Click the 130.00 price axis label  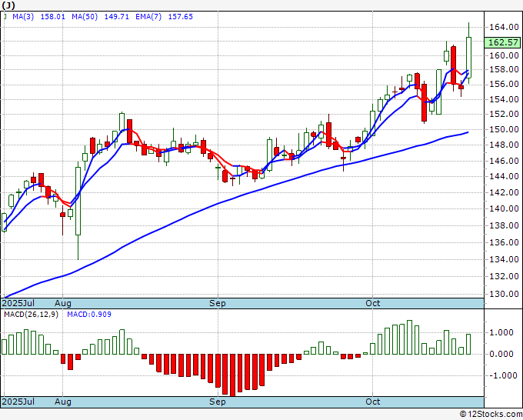click(x=504, y=295)
